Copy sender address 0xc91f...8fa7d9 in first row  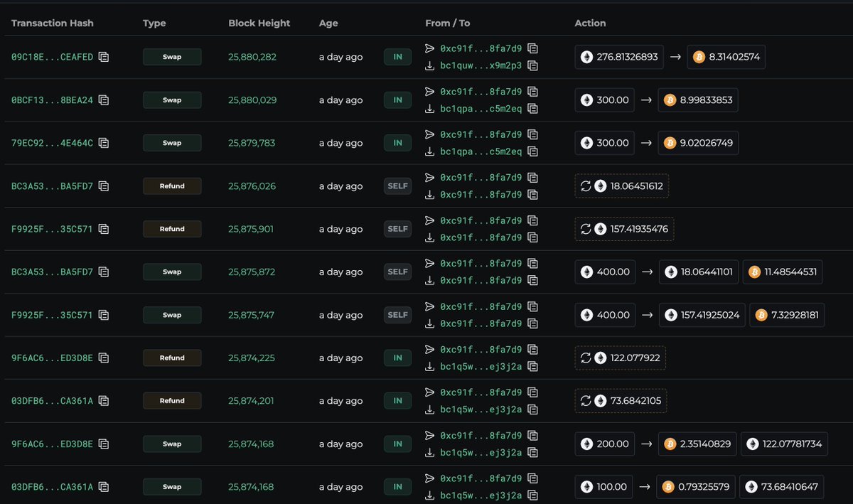click(533, 48)
